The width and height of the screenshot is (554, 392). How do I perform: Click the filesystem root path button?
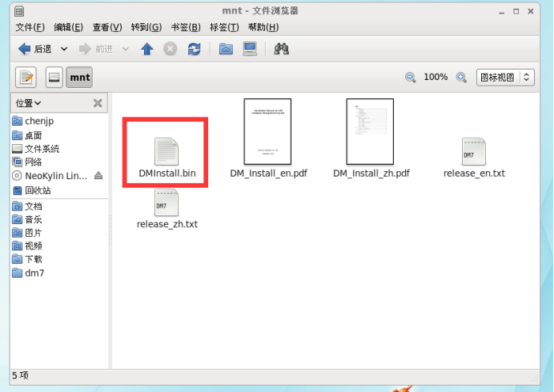[x=54, y=77]
